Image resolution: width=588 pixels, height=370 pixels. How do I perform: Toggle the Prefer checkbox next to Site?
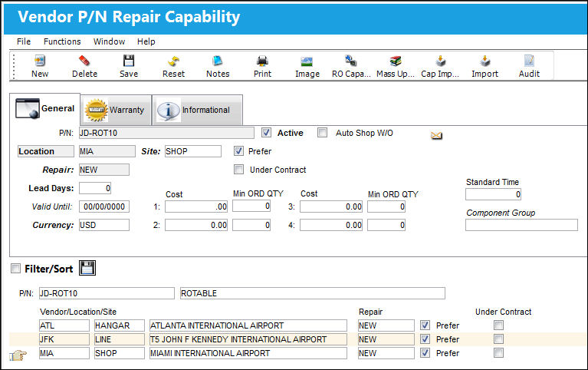click(x=238, y=151)
